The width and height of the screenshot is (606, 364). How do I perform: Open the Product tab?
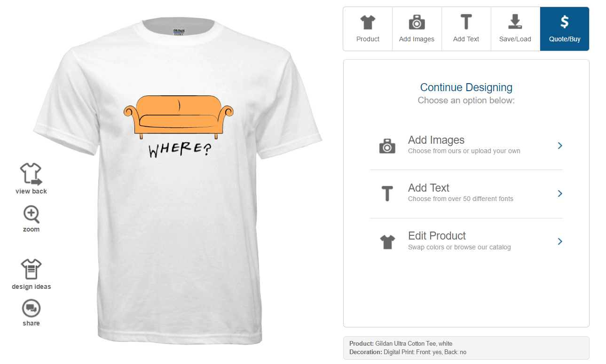coord(368,29)
